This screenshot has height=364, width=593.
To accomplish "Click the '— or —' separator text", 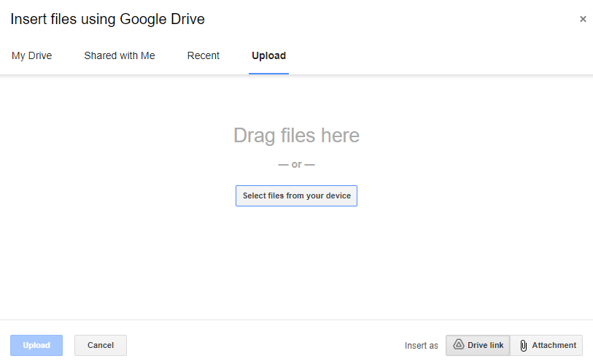I will tap(296, 164).
